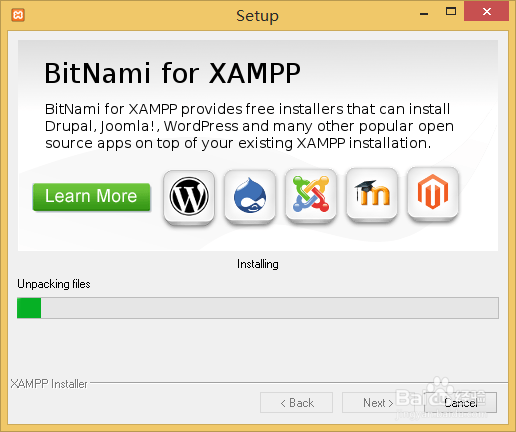Cancel the XAMPP installation
Image resolution: width=516 pixels, height=432 pixels.
pos(460,403)
